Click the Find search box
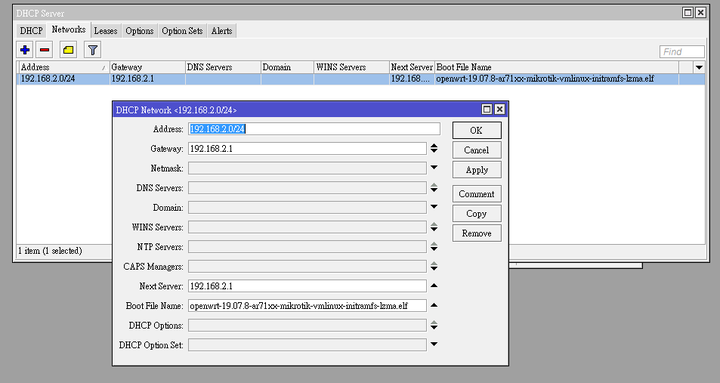Screen dimensions: 720x383 coord(681,52)
